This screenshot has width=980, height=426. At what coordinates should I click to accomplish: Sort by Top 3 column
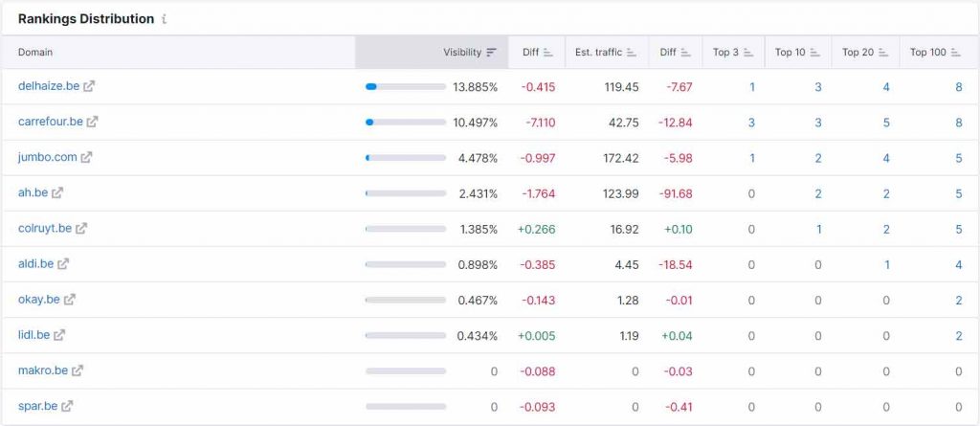click(x=748, y=53)
